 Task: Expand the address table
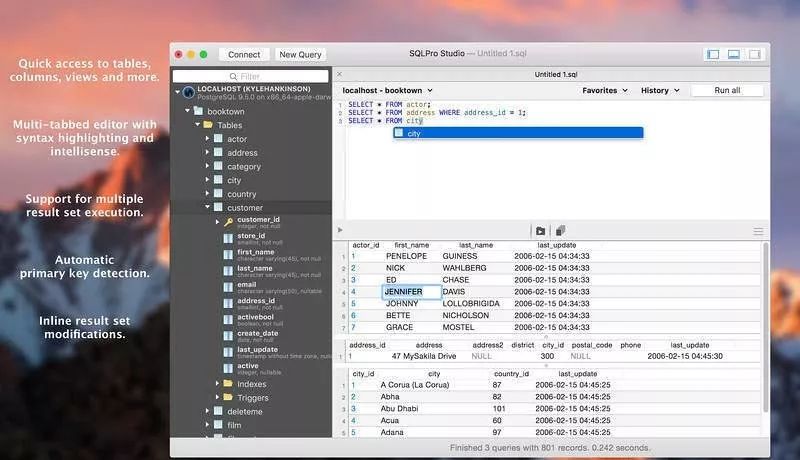207,152
